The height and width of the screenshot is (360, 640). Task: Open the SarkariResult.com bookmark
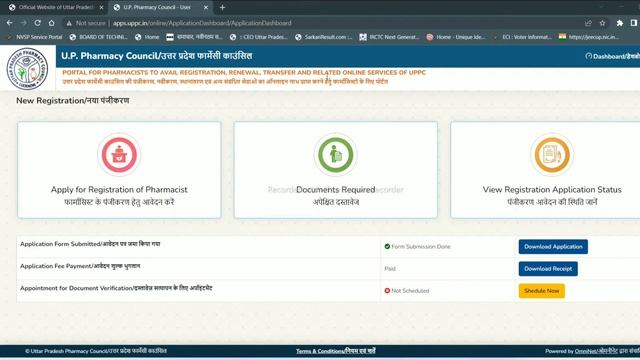324,37
